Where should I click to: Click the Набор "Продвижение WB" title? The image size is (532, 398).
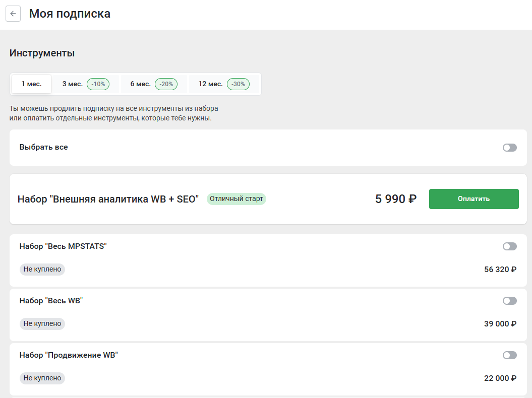[x=69, y=355]
